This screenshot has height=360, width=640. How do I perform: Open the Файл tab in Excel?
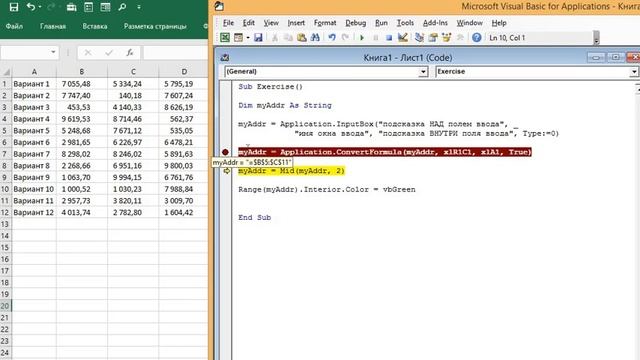14,26
